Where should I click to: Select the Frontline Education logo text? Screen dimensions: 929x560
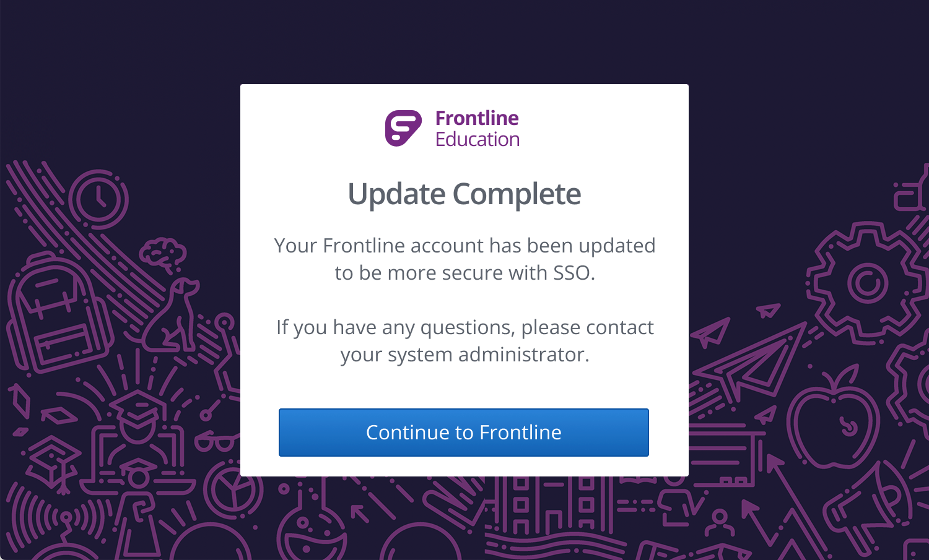coord(477,129)
